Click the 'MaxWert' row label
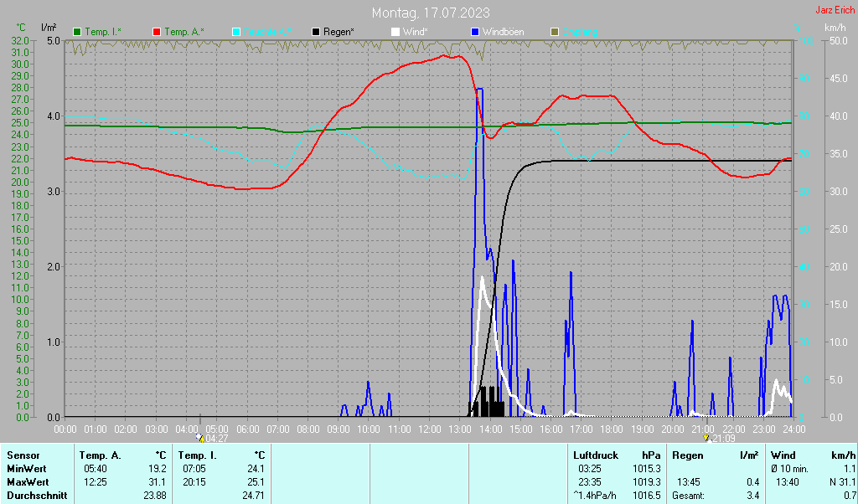Viewport: 858px width, 504px height. tap(28, 483)
